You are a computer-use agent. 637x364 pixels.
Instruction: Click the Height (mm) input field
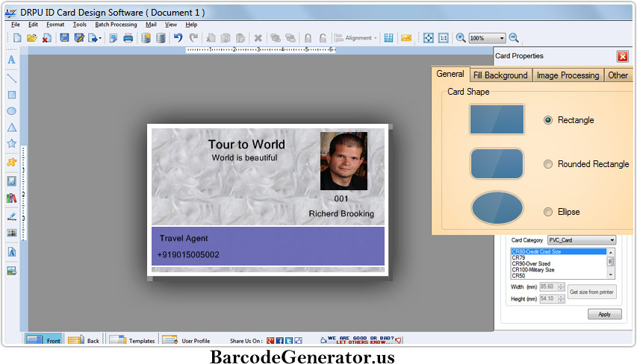tap(548, 298)
